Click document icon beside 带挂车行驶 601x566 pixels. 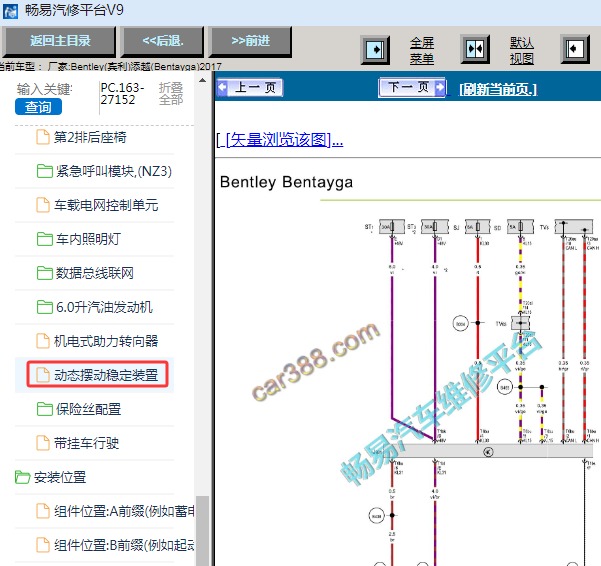(x=43, y=443)
